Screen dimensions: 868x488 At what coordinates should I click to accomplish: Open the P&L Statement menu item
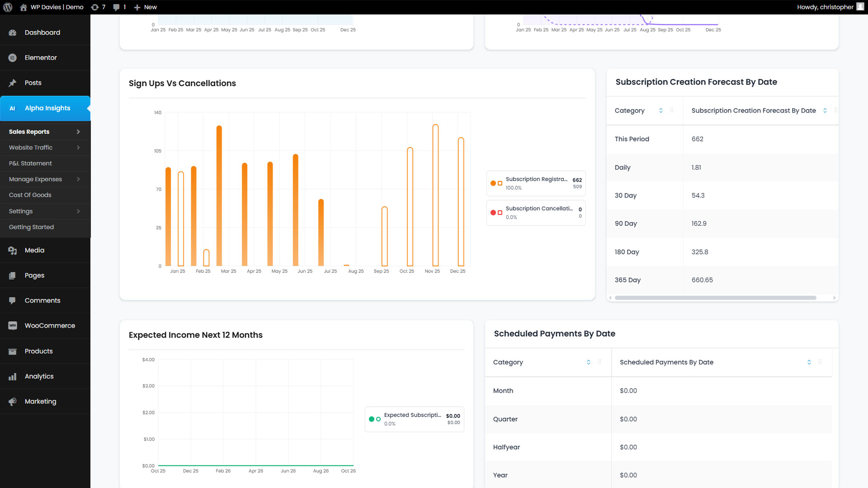(30, 164)
